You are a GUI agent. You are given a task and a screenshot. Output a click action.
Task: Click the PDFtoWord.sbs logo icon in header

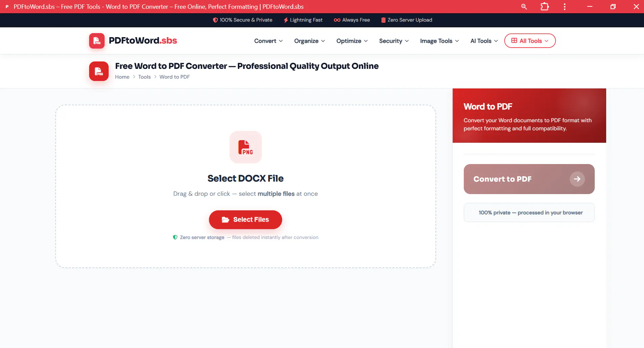click(97, 41)
